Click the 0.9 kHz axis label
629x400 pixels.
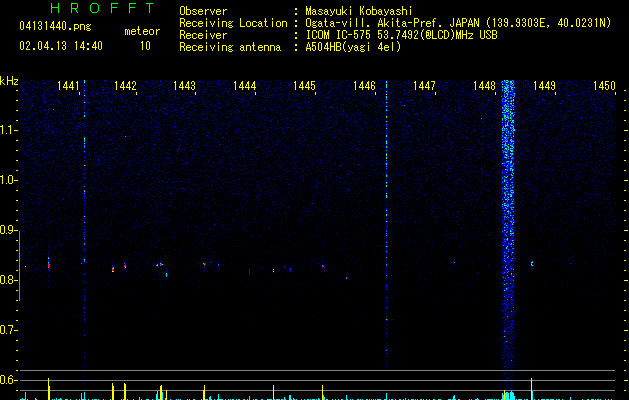(8, 230)
